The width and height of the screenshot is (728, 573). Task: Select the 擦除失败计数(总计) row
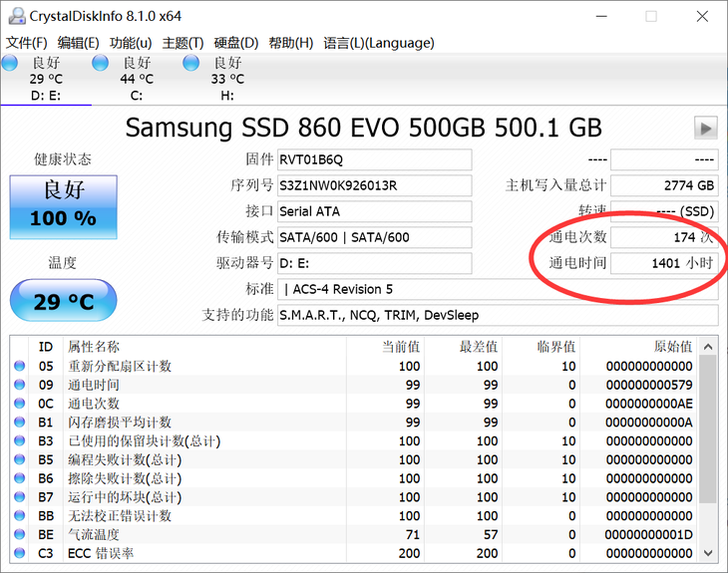point(354,478)
